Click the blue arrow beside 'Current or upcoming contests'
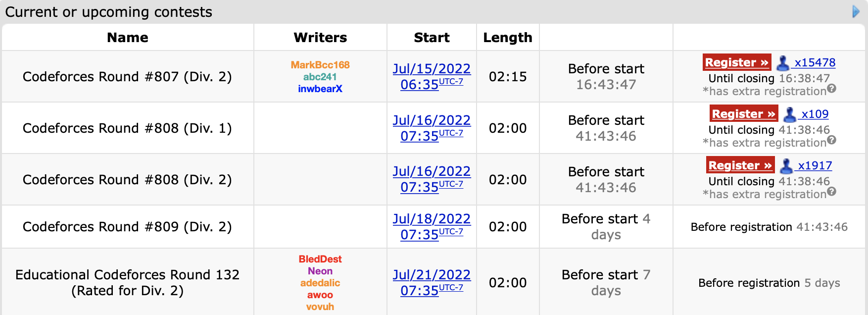Screen dimensions: 868x315 [x=856, y=11]
